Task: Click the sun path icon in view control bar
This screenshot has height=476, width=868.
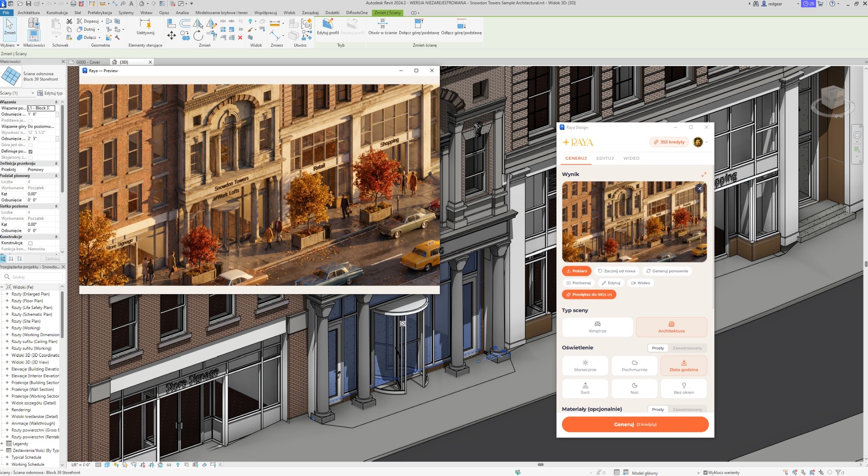Action: (116, 465)
